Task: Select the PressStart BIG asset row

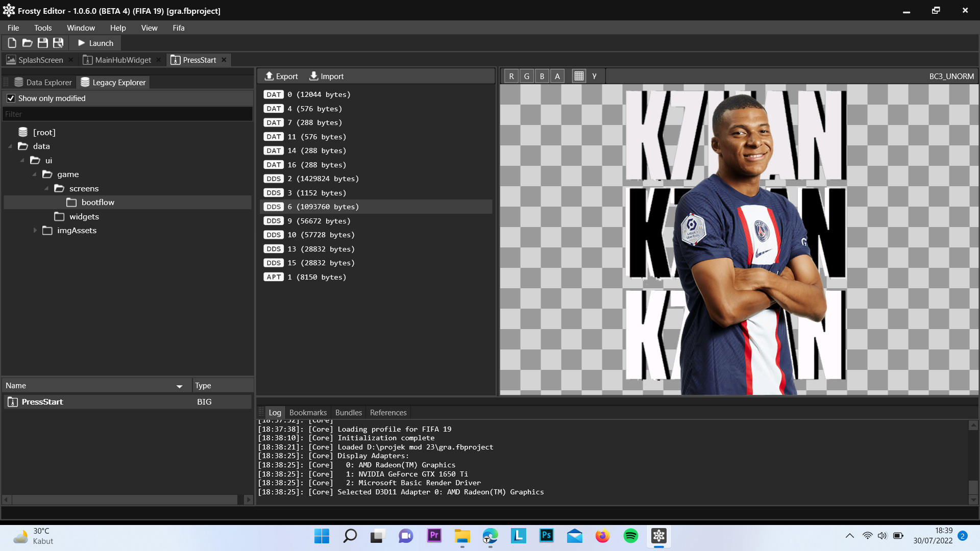Action: (x=128, y=402)
